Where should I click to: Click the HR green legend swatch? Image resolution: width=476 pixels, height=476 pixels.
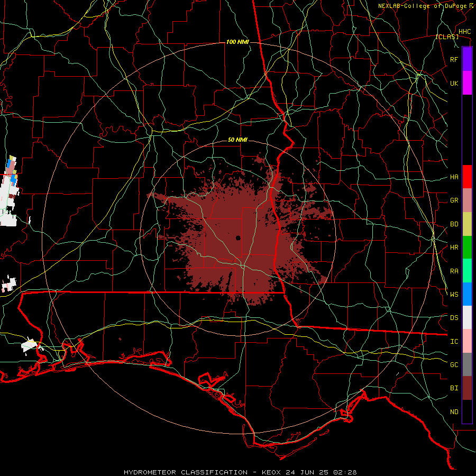tap(467, 248)
